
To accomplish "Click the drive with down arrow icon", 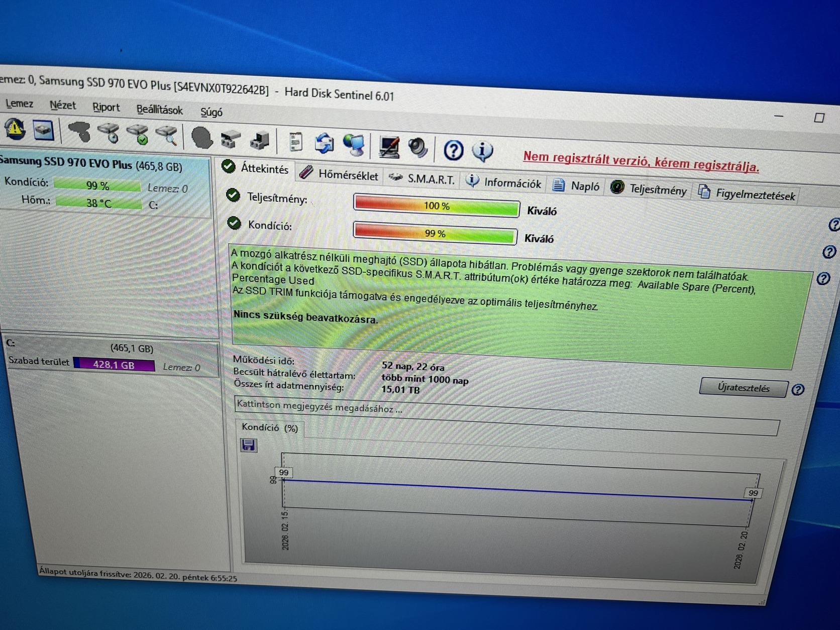I will click(x=260, y=140).
